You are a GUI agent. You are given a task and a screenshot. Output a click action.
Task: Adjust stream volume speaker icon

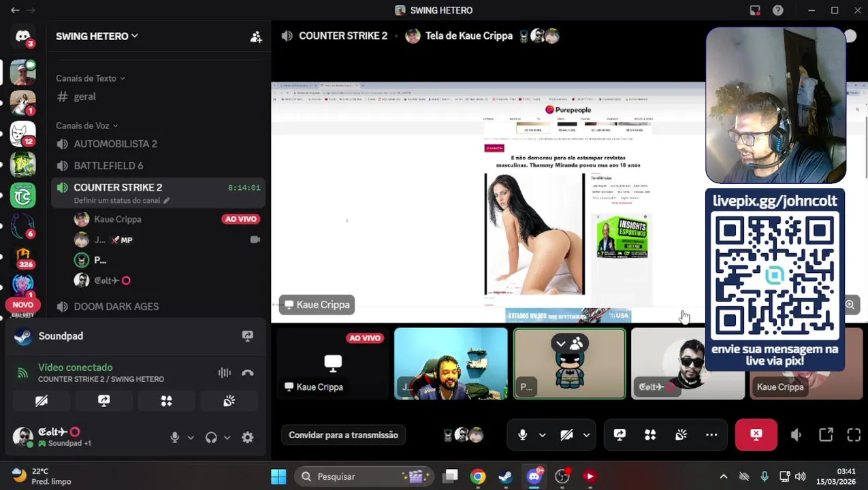pyautogui.click(x=795, y=435)
